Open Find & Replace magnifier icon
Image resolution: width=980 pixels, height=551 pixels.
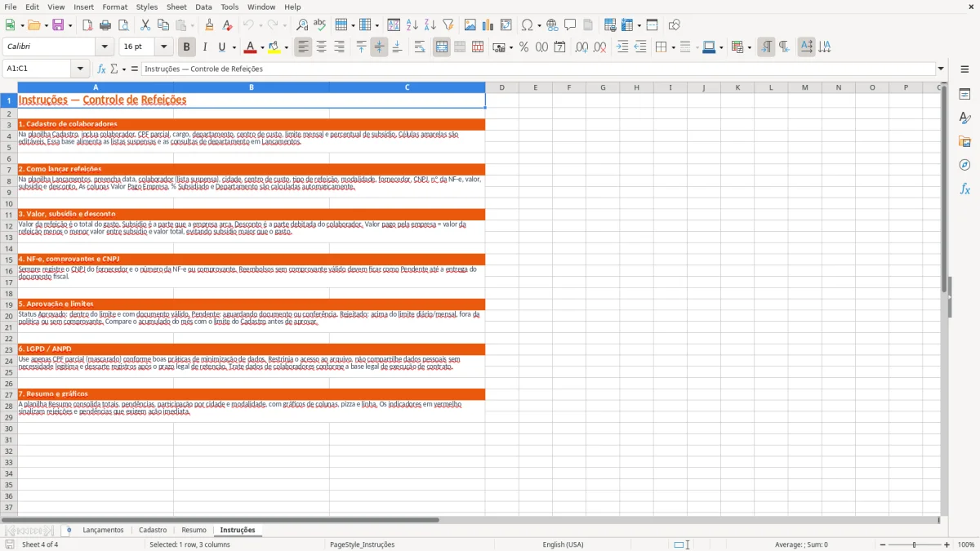tap(302, 25)
